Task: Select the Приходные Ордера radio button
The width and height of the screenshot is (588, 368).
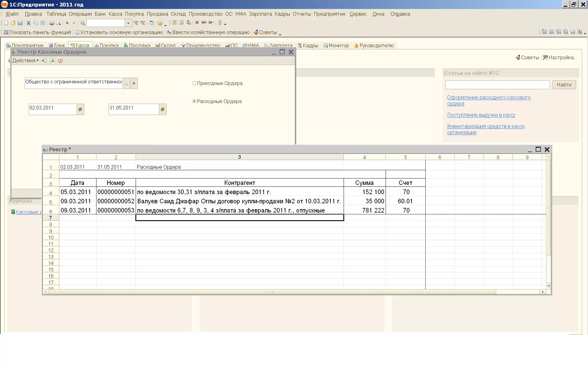Action: click(194, 83)
